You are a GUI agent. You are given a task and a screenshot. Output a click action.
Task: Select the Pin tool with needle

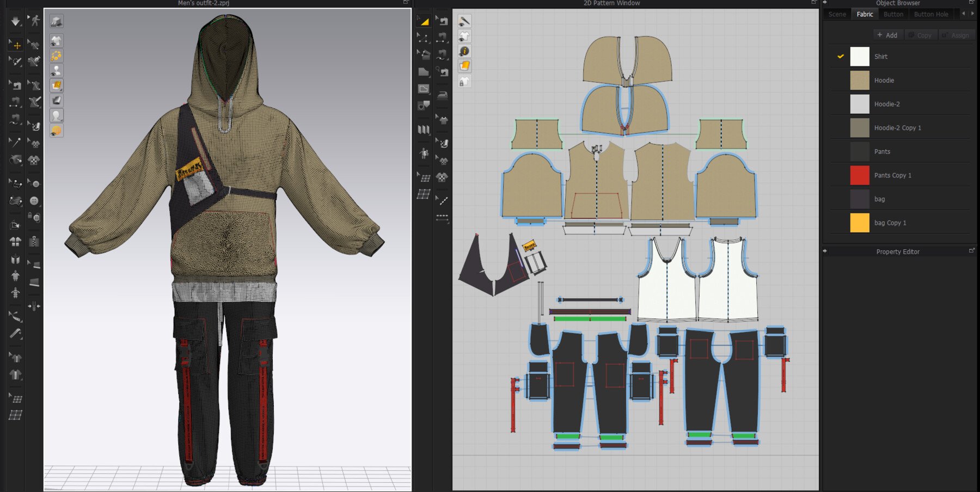15,142
